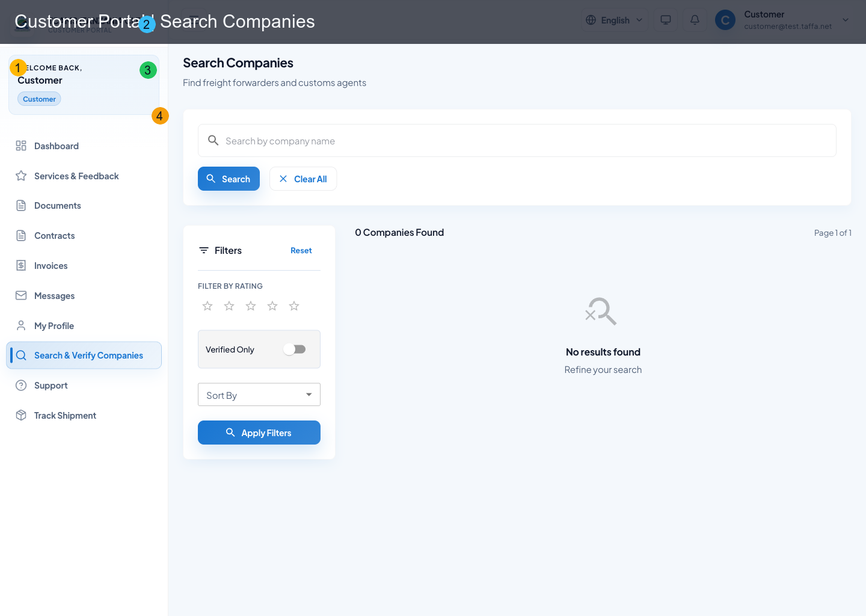Screen dimensions: 866x616
Task: Select the fifth rating star
Action: tap(294, 306)
